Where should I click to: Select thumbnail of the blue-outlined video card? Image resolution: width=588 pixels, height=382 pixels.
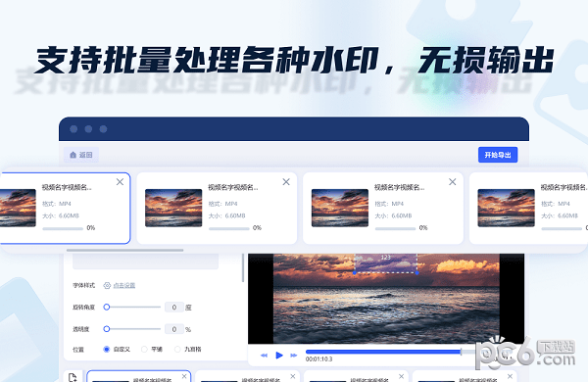(18, 208)
